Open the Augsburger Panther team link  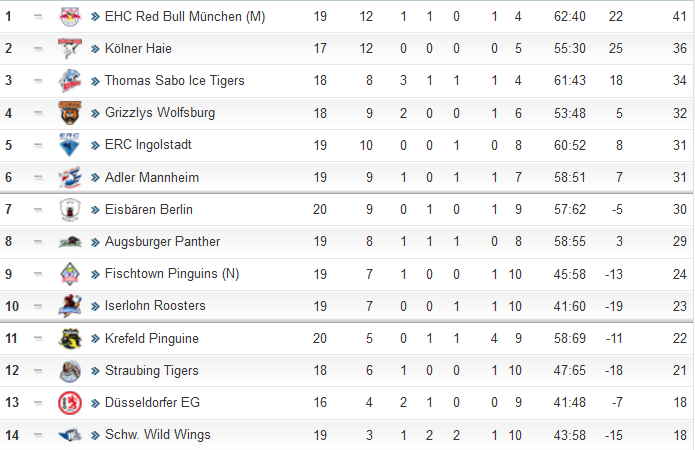click(162, 242)
